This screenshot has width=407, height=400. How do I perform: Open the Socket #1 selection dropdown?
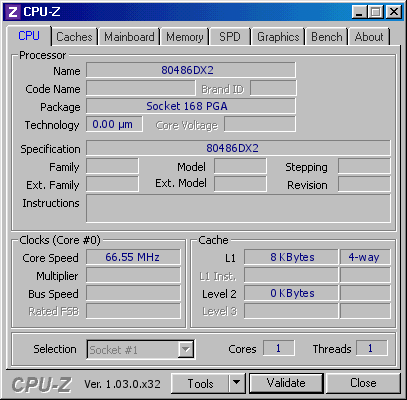[x=140, y=349]
